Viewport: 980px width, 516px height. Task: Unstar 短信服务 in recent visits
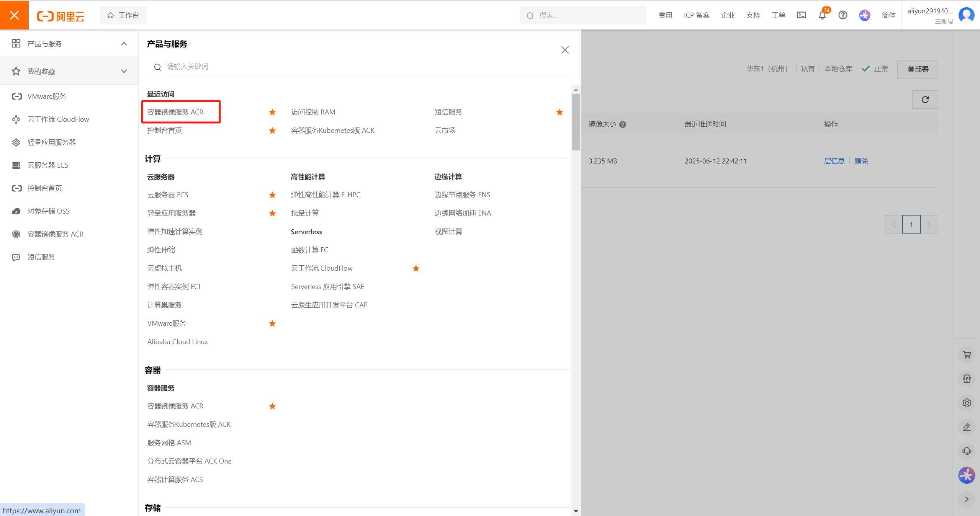point(560,112)
